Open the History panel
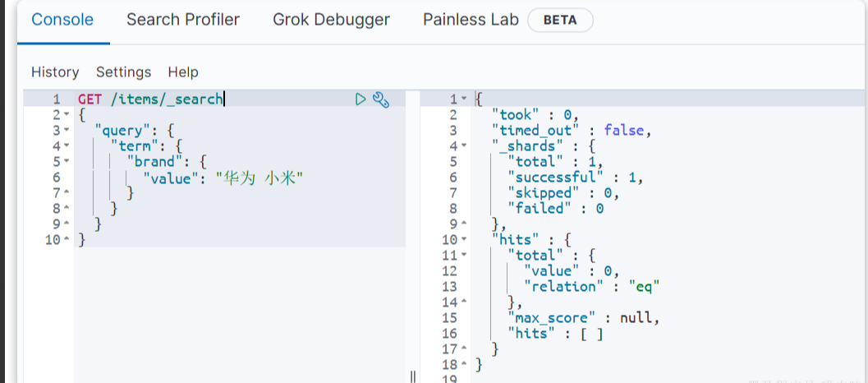 tap(55, 72)
